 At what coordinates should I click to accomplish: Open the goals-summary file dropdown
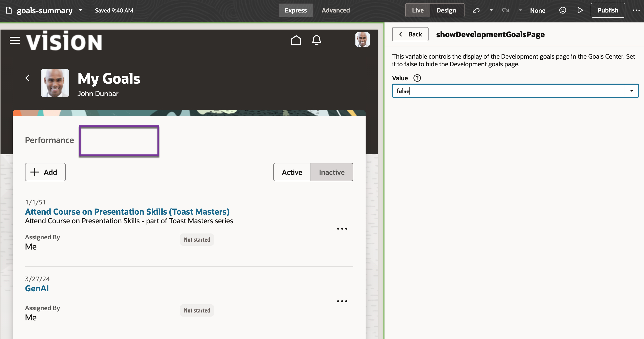[x=81, y=10]
